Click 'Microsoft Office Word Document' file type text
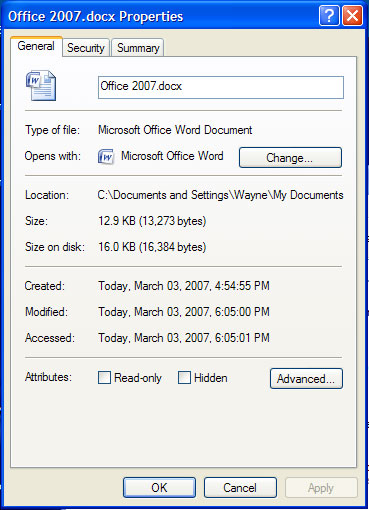This screenshot has height=510, width=369. pyautogui.click(x=175, y=130)
